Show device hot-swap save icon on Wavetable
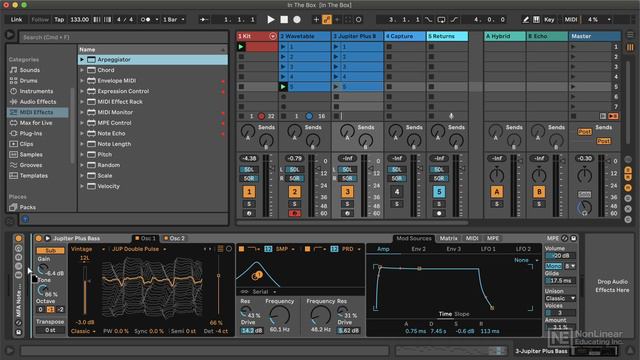The width and height of the screenshot is (640, 360). click(573, 238)
